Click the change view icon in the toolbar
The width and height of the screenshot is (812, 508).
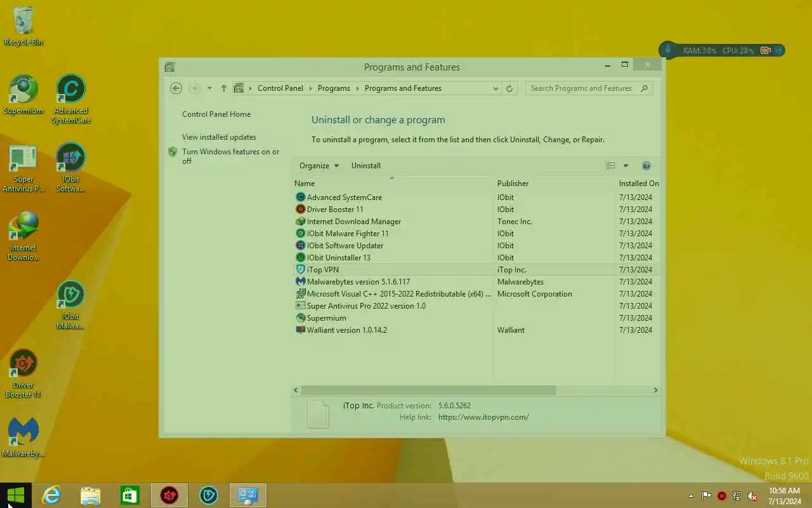click(x=611, y=166)
